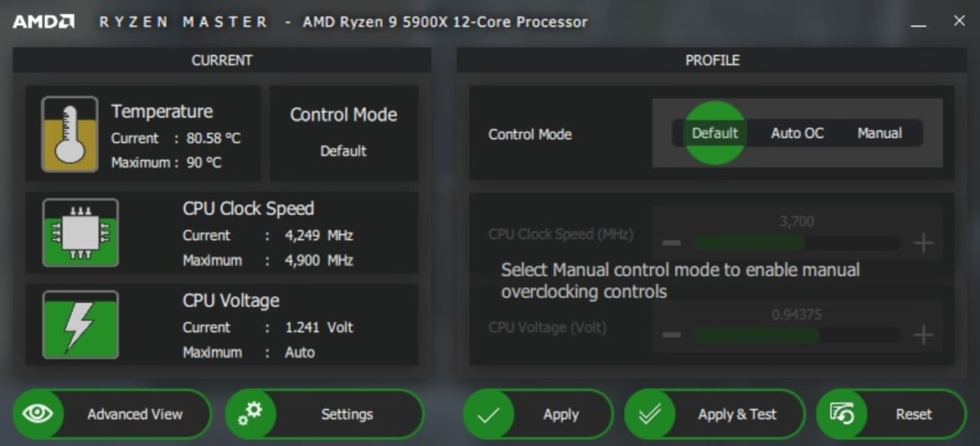Click the eye icon on Advanced View
The height and width of the screenshot is (446, 980).
click(x=38, y=413)
